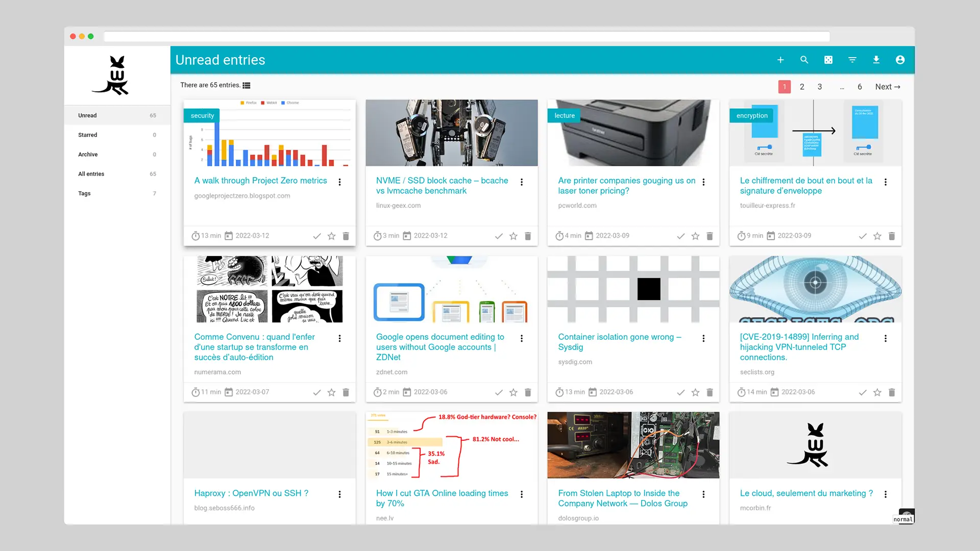Select Unread in the sidebar menu
Viewport: 980px width, 551px height.
click(117, 115)
